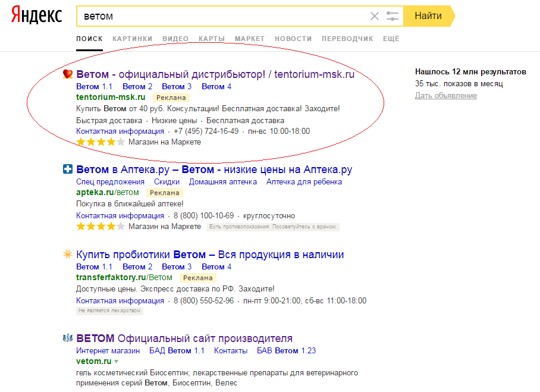Click the star rating under tentorium-msk result
Screen dimensions: 540x392
101,142
